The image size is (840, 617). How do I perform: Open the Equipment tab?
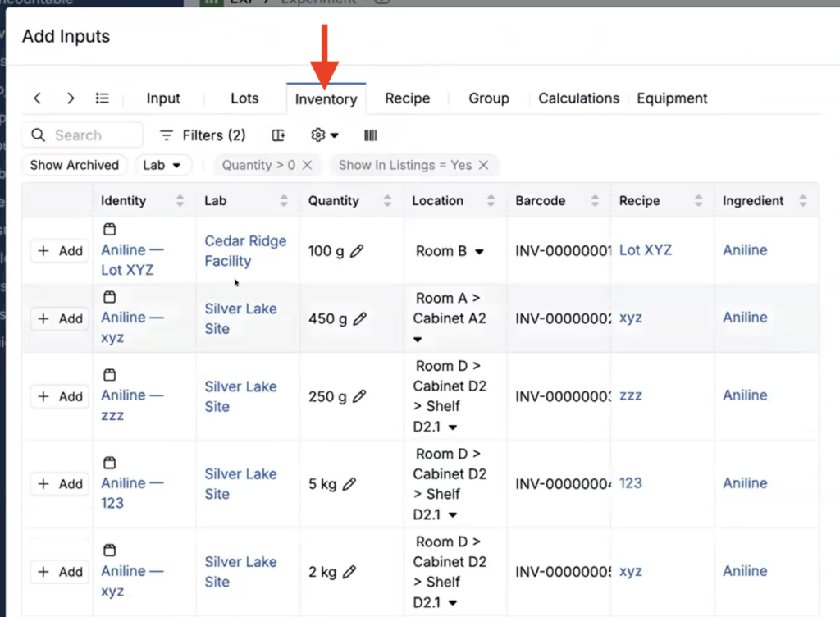pyautogui.click(x=672, y=98)
